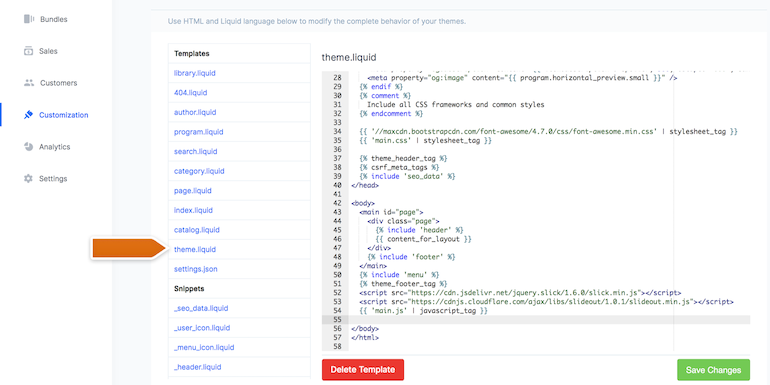Click the Settings gear icon
The image size is (770, 385).
(x=28, y=179)
